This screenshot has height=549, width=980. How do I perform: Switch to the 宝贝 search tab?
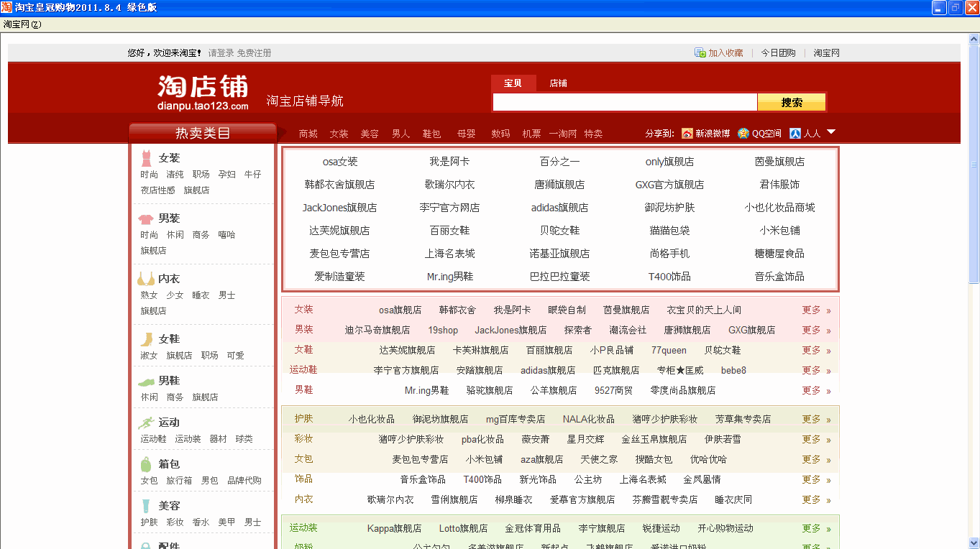pyautogui.click(x=513, y=83)
